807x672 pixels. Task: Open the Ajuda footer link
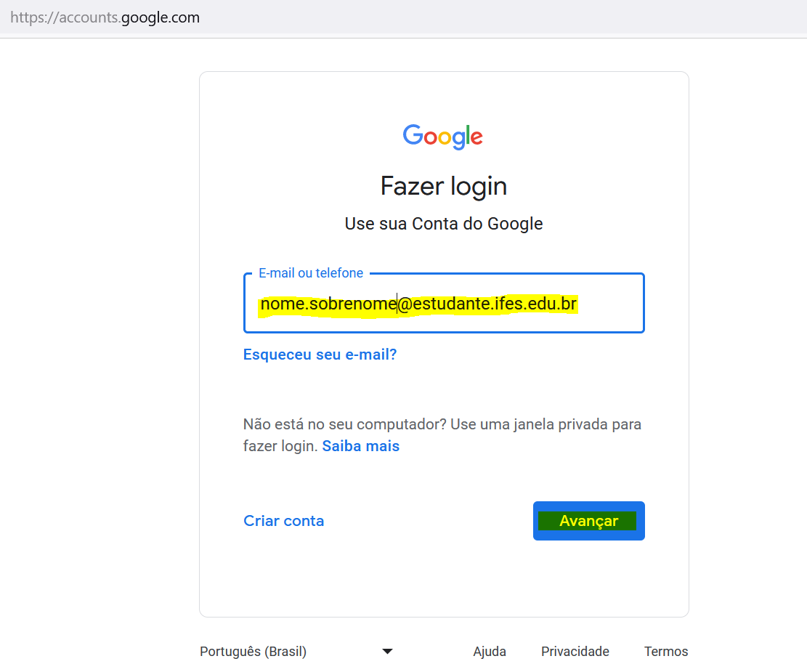coord(490,652)
